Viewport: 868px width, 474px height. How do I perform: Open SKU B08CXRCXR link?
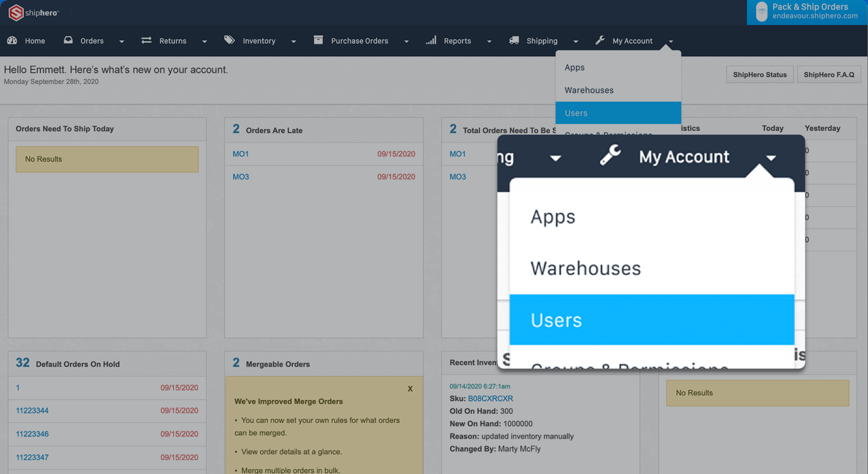point(490,399)
